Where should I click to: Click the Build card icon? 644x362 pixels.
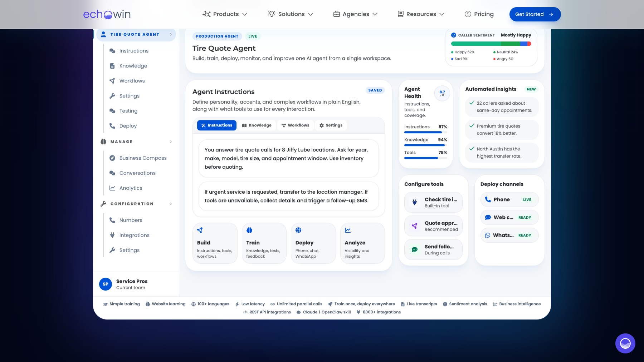[x=200, y=230]
